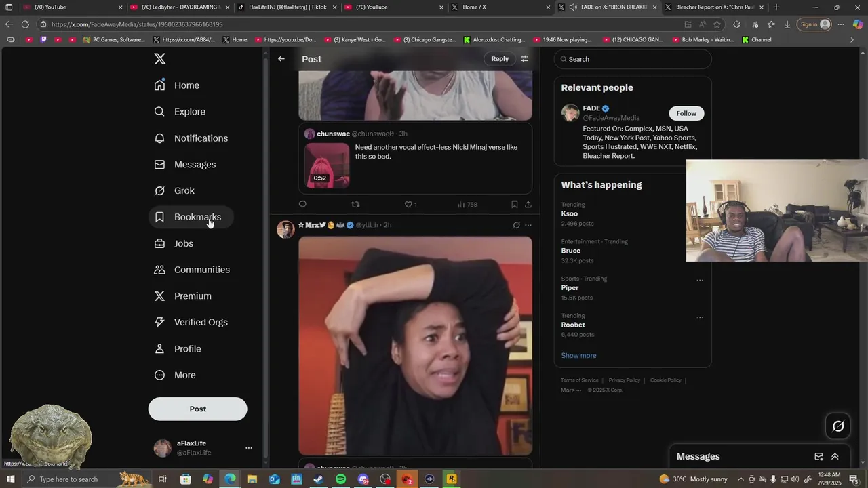
Task: Open the more options on Mrx's reply
Action: point(528,225)
